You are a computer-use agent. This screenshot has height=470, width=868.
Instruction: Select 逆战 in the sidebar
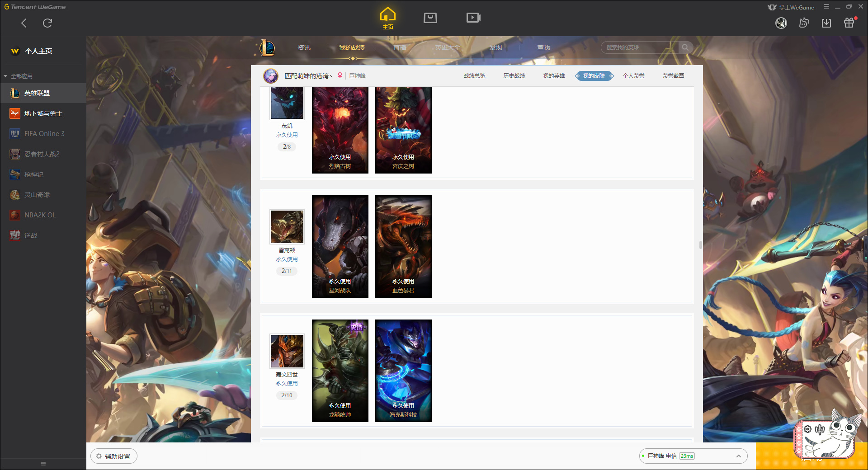point(43,235)
